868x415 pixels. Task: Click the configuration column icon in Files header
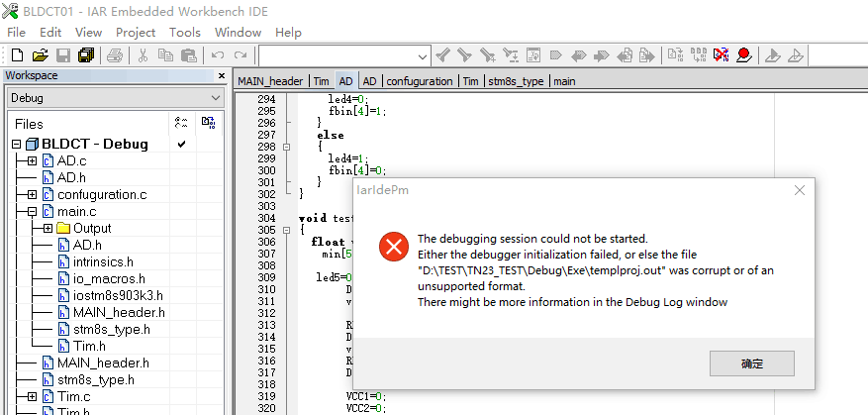(x=182, y=123)
